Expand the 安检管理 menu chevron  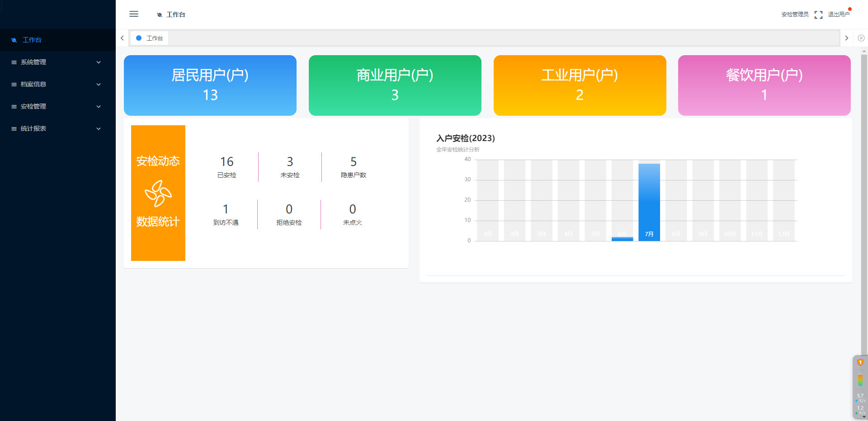(99, 107)
